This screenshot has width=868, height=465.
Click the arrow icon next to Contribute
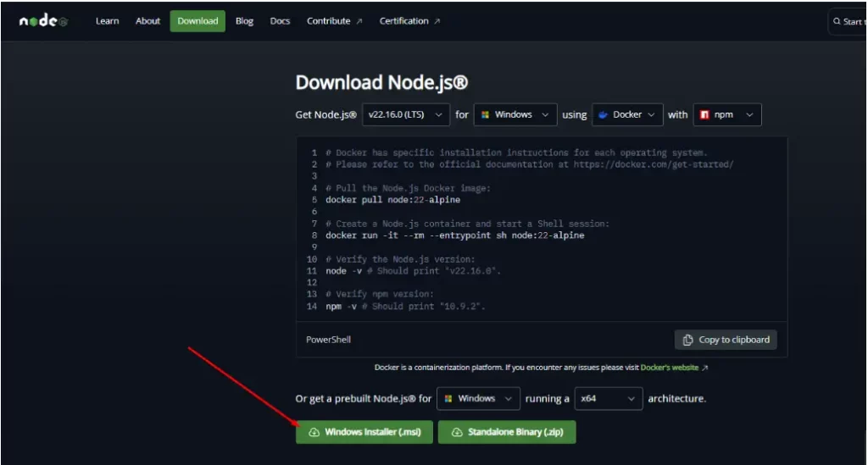coord(359,21)
